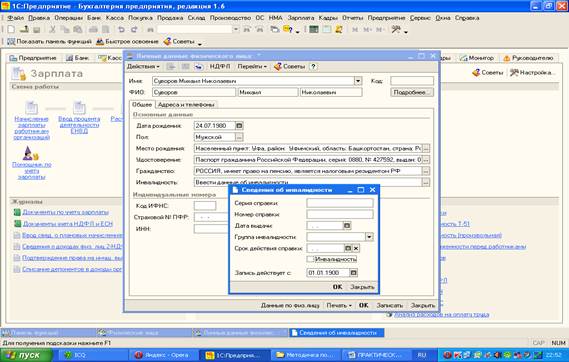The height and width of the screenshot is (362, 569).
Task: Click НДФЛ button in personal data toolbar
Action: tap(220, 66)
